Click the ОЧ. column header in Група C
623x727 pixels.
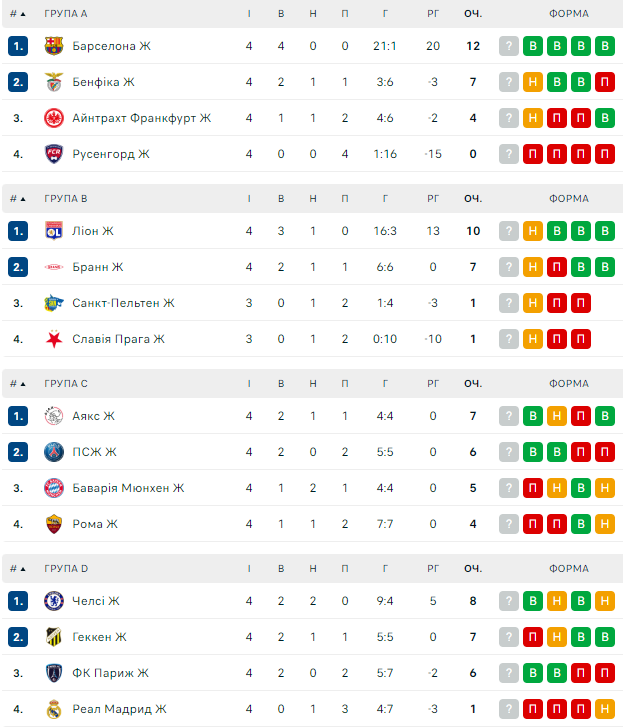[472, 384]
